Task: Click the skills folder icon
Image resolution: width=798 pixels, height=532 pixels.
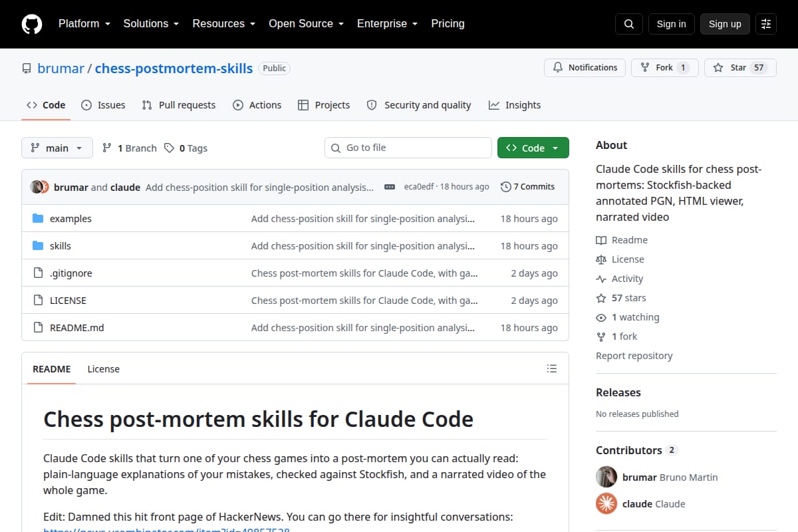Action: pos(38,246)
